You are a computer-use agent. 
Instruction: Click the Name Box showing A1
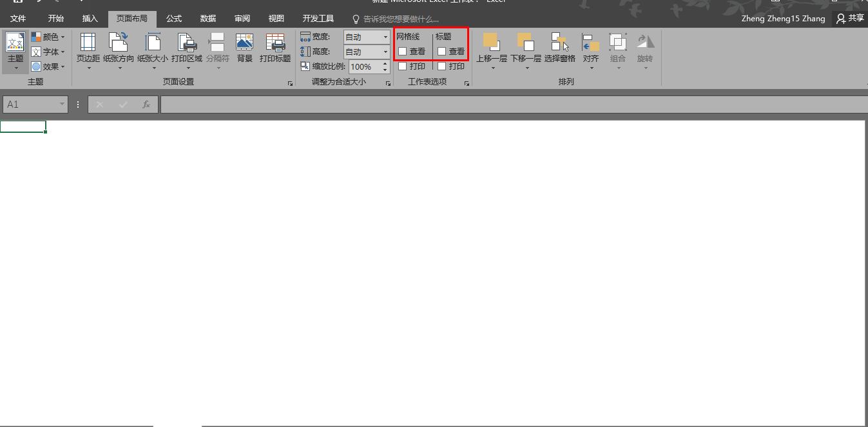point(30,104)
